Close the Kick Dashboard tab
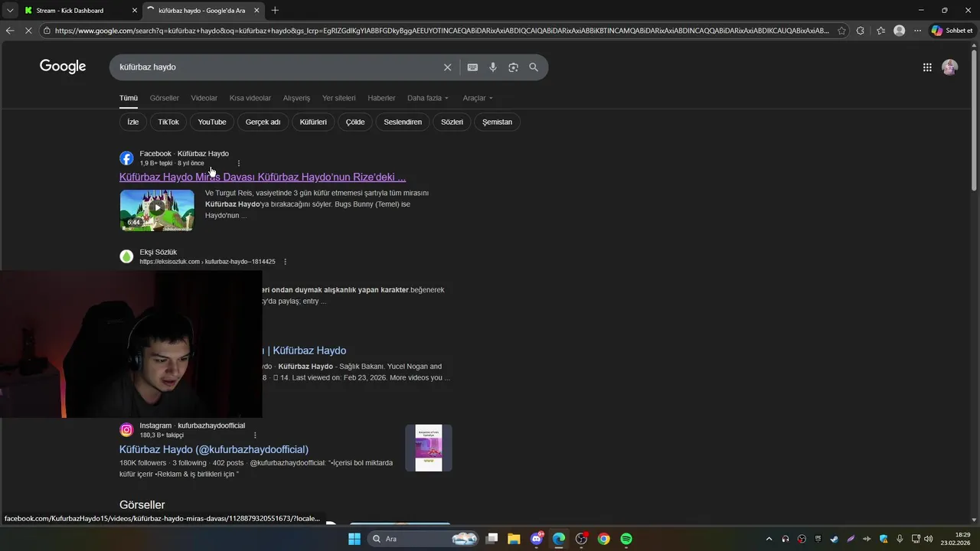Screen dimensions: 980x551 click(x=135, y=11)
